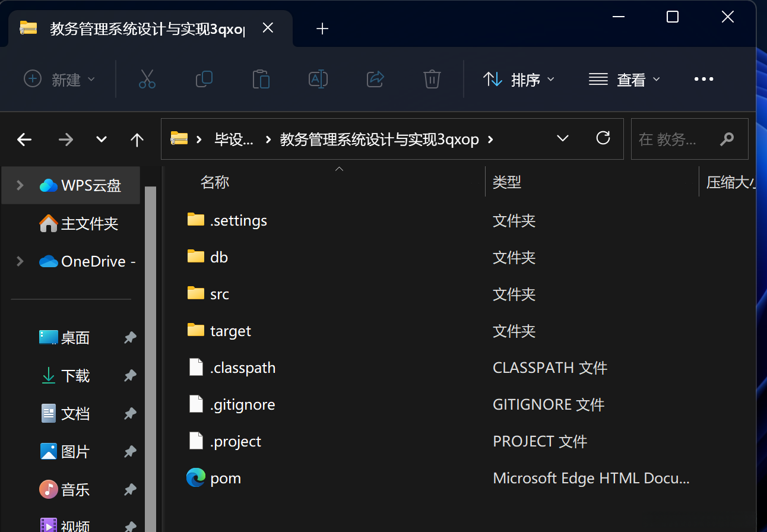This screenshot has height=532, width=767.
Task: Click the search magnifier icon
Action: [x=727, y=139]
